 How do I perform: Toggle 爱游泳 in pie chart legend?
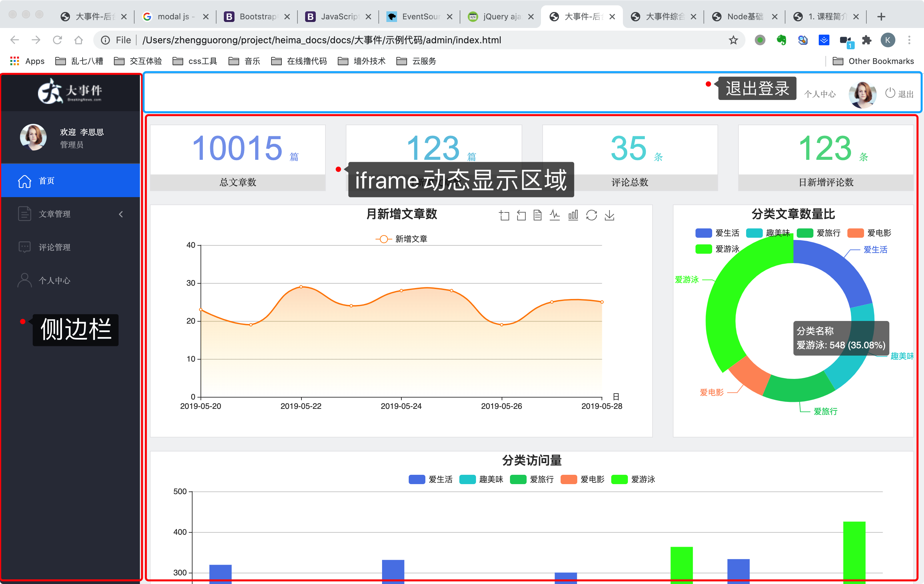[x=717, y=249]
